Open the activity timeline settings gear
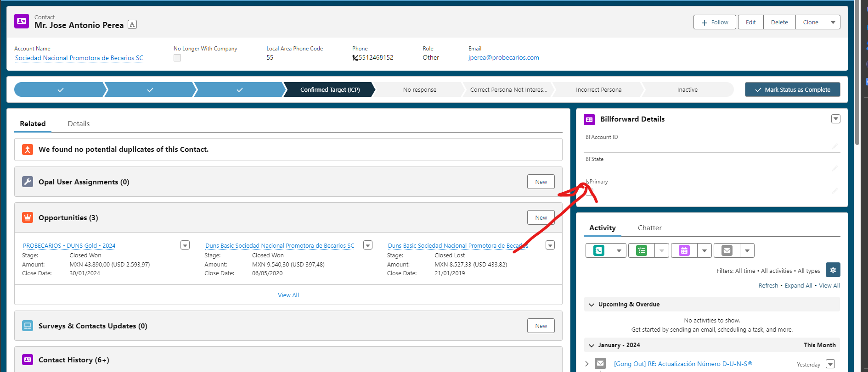868x372 pixels. (833, 270)
